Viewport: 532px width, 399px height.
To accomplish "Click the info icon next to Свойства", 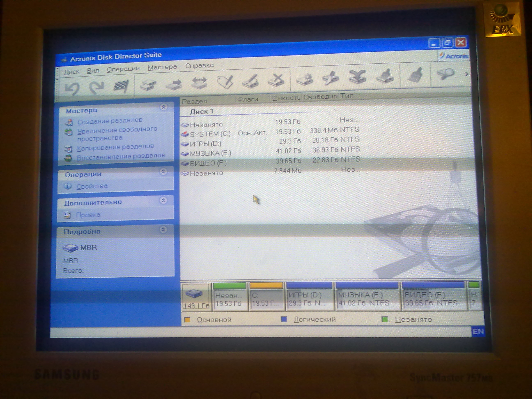I will click(x=68, y=186).
